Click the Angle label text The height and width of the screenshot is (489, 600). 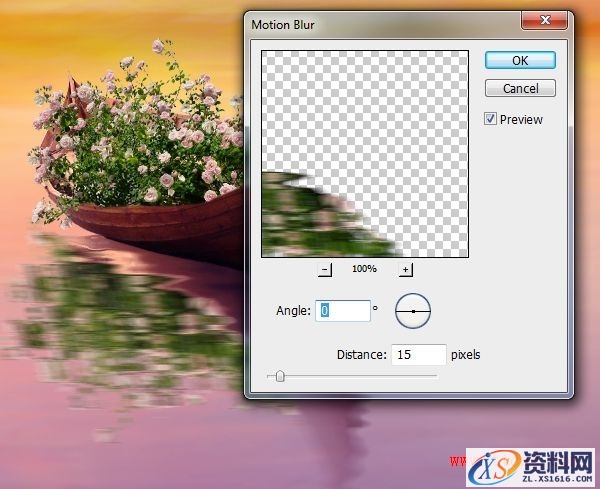point(294,311)
